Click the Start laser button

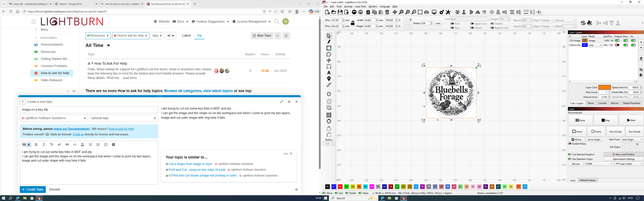pos(631,120)
